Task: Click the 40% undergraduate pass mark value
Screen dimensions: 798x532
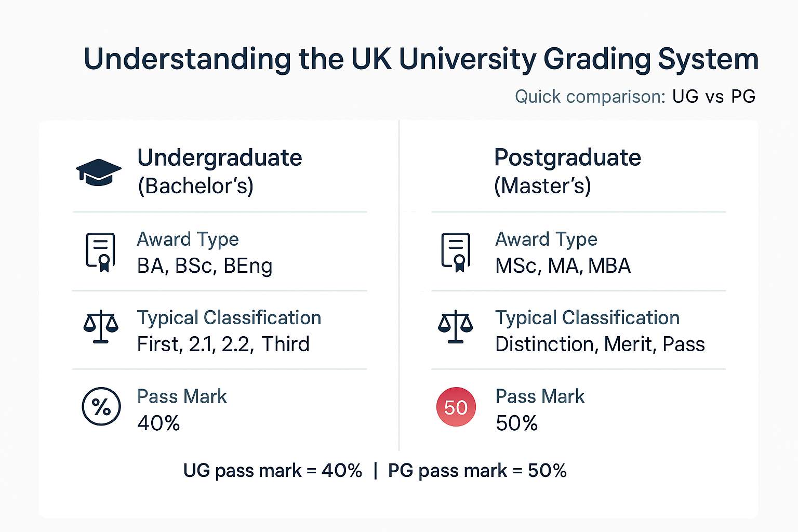Action: [158, 423]
